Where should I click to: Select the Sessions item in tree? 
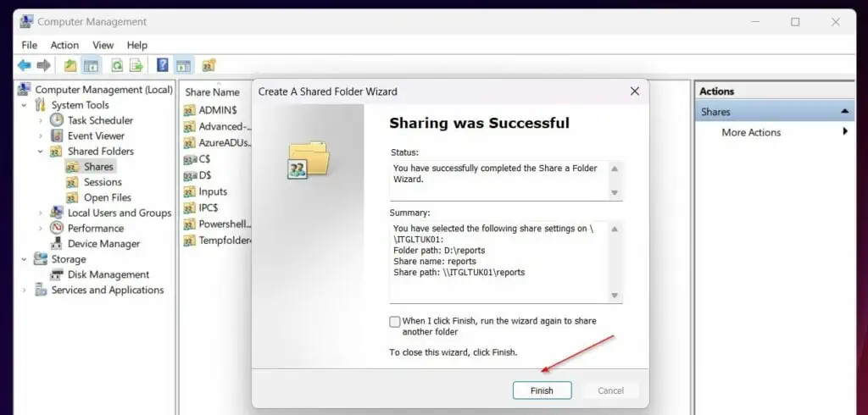point(103,182)
